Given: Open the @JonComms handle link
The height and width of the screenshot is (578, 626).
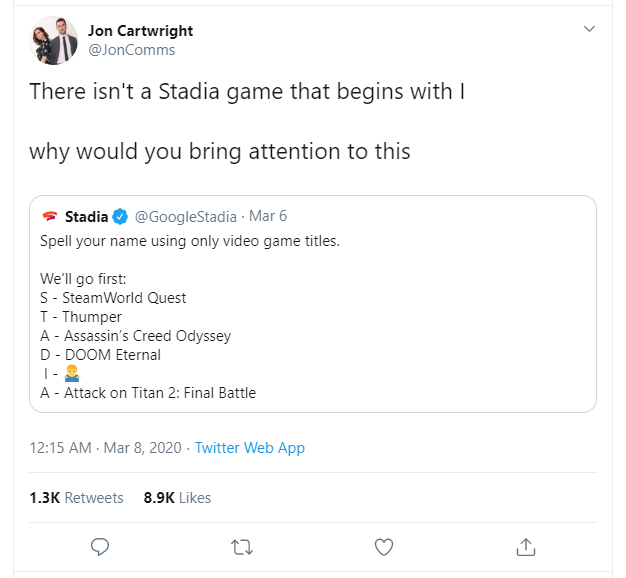Looking at the screenshot, I should coord(131,50).
